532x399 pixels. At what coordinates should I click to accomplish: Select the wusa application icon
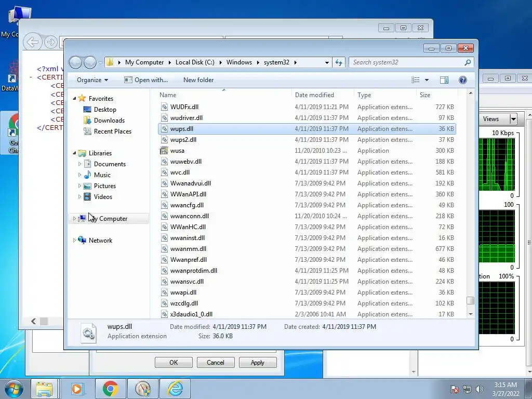[x=164, y=150]
